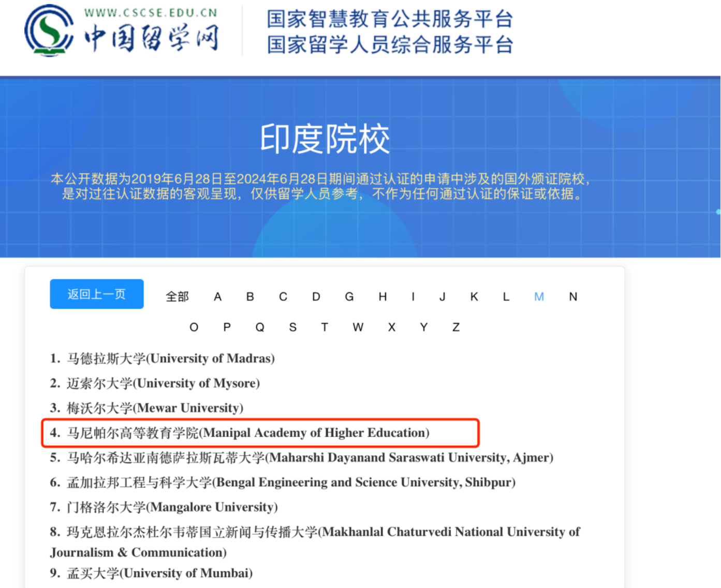Filter institutions by letter H

tap(382, 297)
